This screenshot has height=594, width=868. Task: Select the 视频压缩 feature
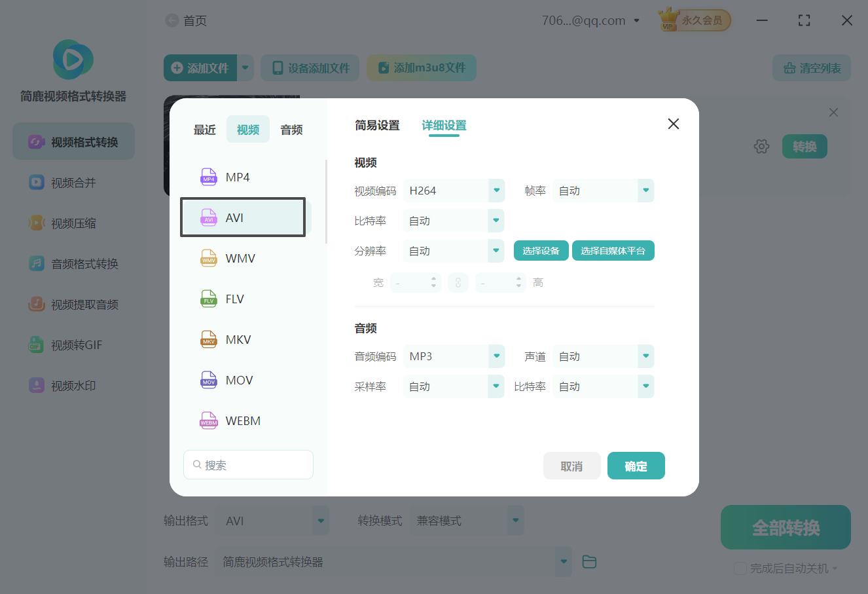point(73,223)
